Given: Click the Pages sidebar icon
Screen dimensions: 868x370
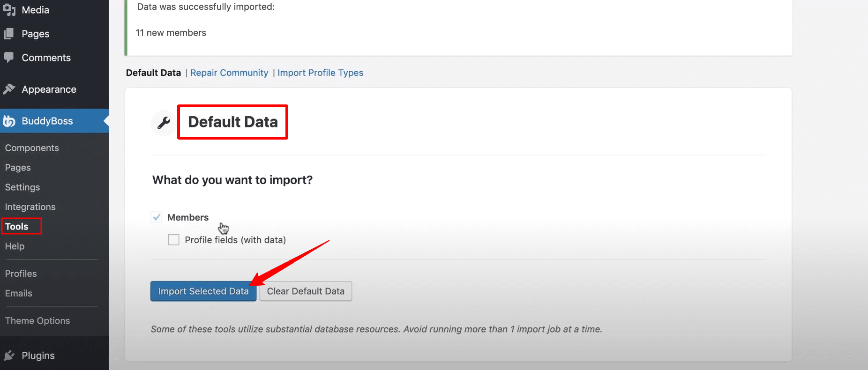Looking at the screenshot, I should click(9, 34).
